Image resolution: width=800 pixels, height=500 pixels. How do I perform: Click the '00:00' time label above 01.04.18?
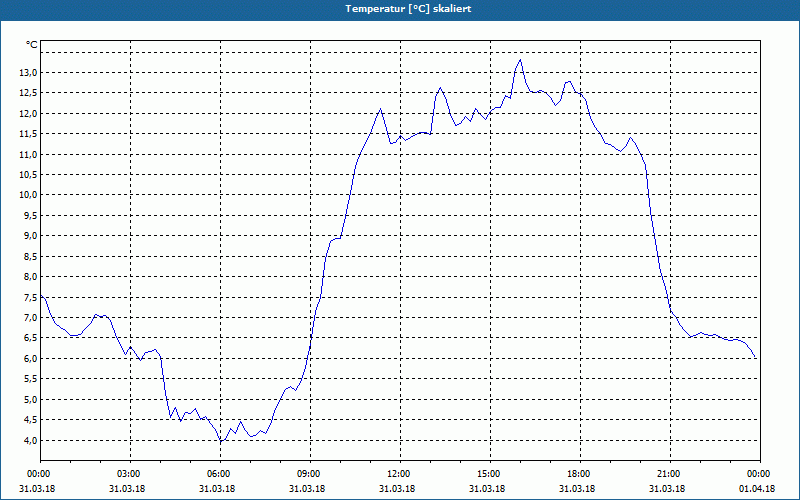[758, 474]
